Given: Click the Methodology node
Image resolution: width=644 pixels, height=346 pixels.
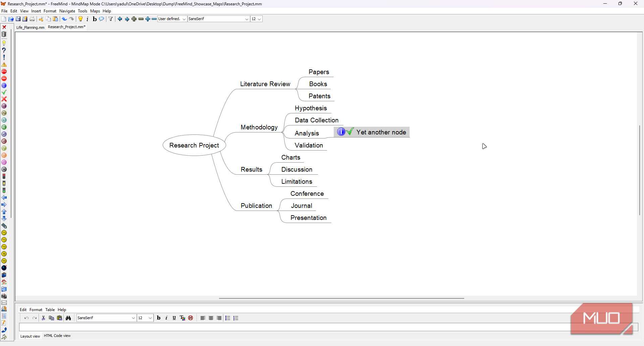Looking at the screenshot, I should (259, 127).
